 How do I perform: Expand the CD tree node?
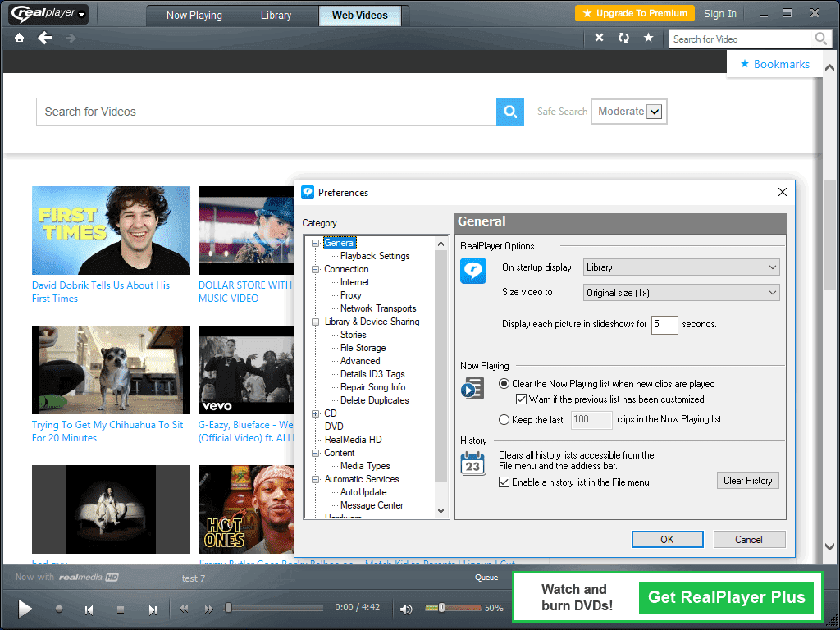tap(316, 413)
